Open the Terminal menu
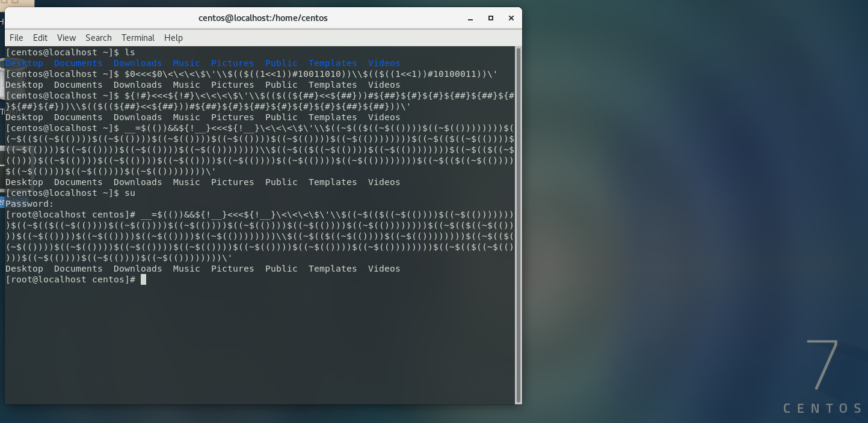This screenshot has width=868, height=423. coord(138,37)
